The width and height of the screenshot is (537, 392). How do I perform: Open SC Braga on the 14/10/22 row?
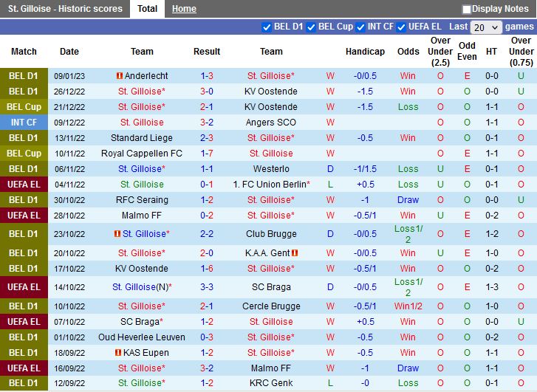[x=271, y=287]
